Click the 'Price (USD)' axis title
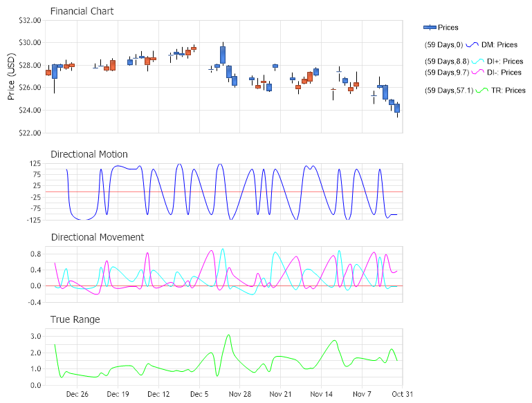Viewport: 532px width, 403px height. coord(11,76)
